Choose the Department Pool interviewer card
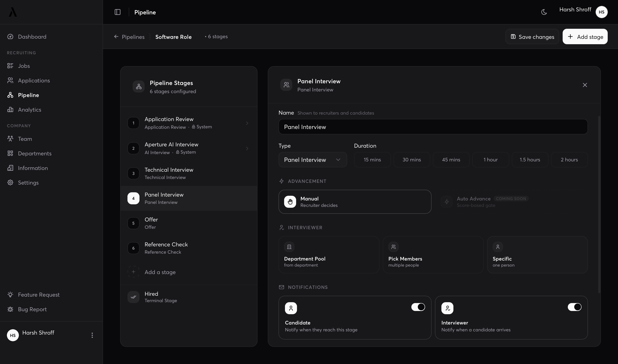Viewport: 618px width, 364px height. (329, 255)
